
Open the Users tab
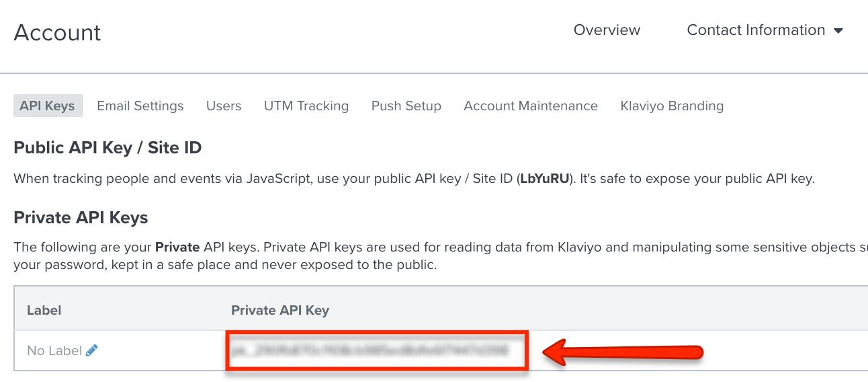click(x=224, y=106)
